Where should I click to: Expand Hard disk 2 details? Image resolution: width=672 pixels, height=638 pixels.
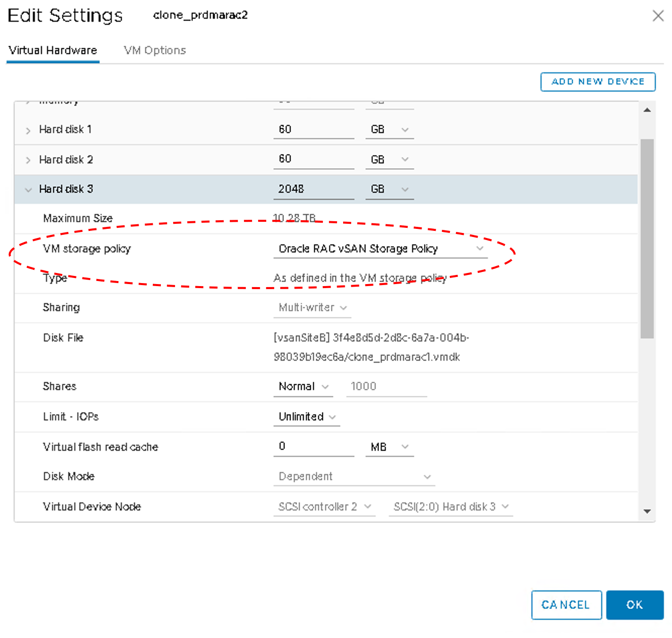[28, 160]
